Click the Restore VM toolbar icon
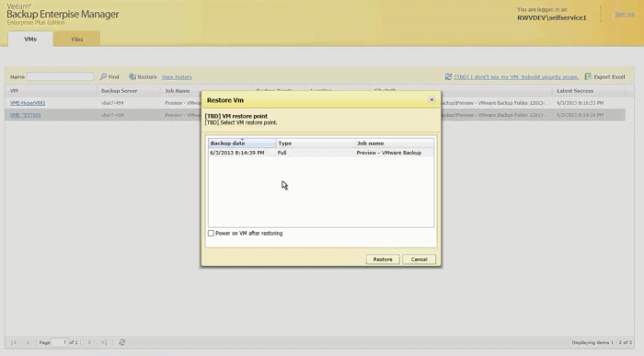 pyautogui.click(x=132, y=76)
